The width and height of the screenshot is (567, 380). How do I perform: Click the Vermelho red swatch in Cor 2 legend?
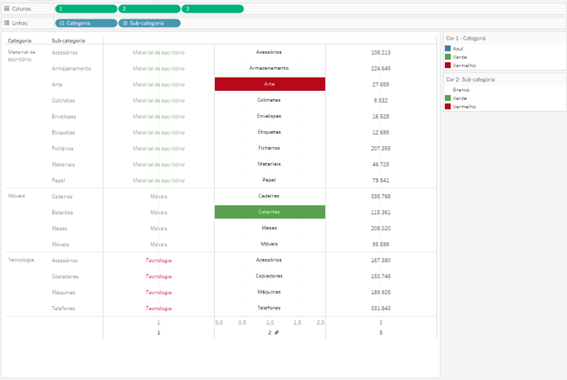click(448, 106)
